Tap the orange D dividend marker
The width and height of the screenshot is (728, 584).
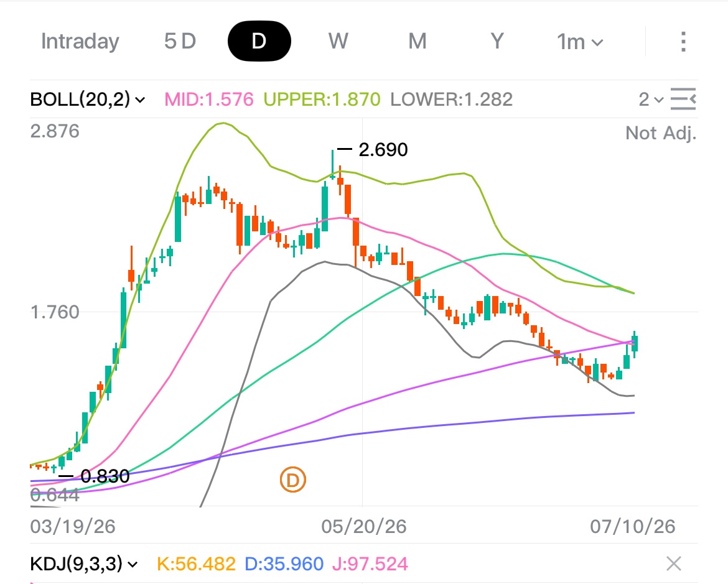[293, 480]
